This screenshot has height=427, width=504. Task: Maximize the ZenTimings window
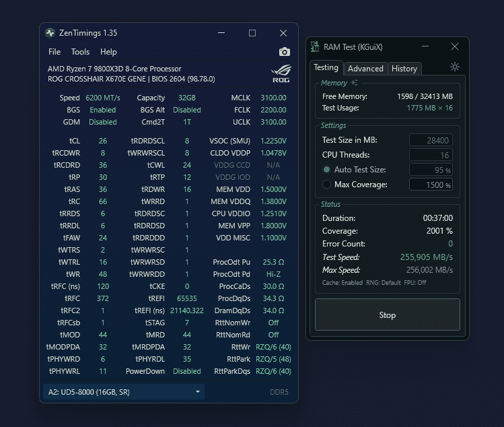(x=252, y=33)
